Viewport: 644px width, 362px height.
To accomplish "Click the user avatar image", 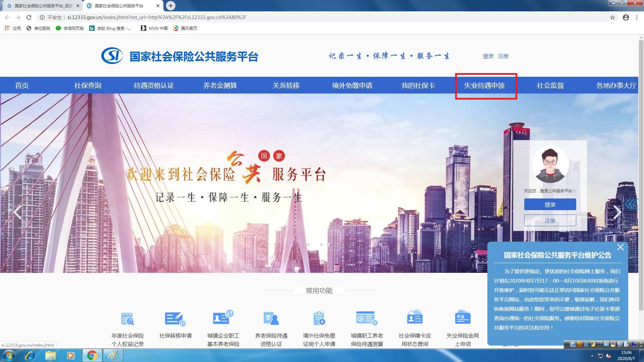I will [550, 164].
